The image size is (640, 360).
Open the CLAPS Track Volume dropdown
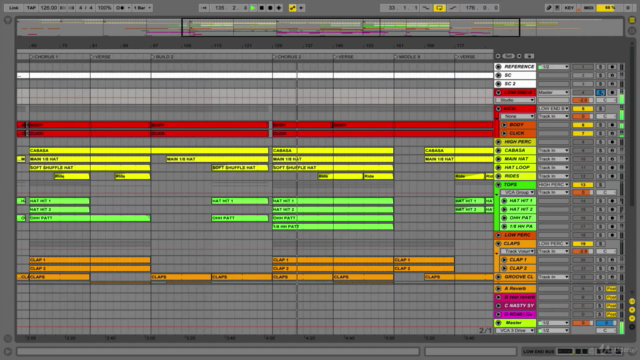pyautogui.click(x=518, y=251)
